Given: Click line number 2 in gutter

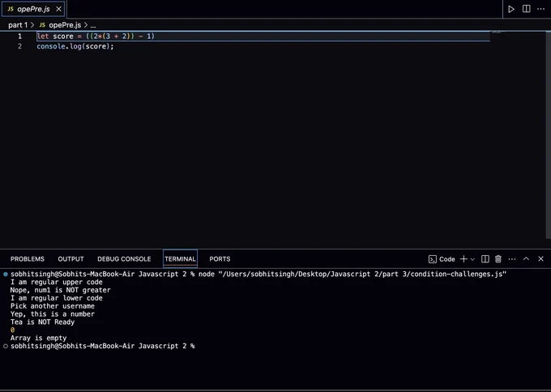Looking at the screenshot, I should click(19, 46).
